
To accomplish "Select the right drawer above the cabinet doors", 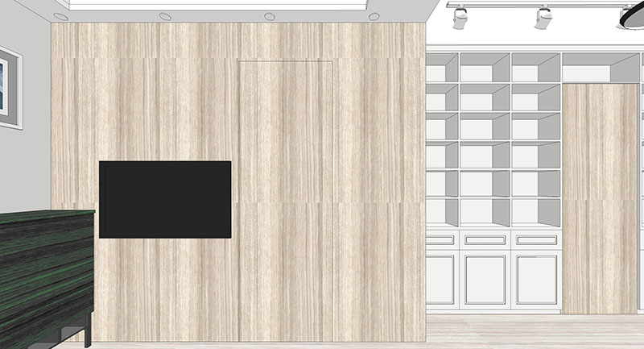I will click(536, 239).
